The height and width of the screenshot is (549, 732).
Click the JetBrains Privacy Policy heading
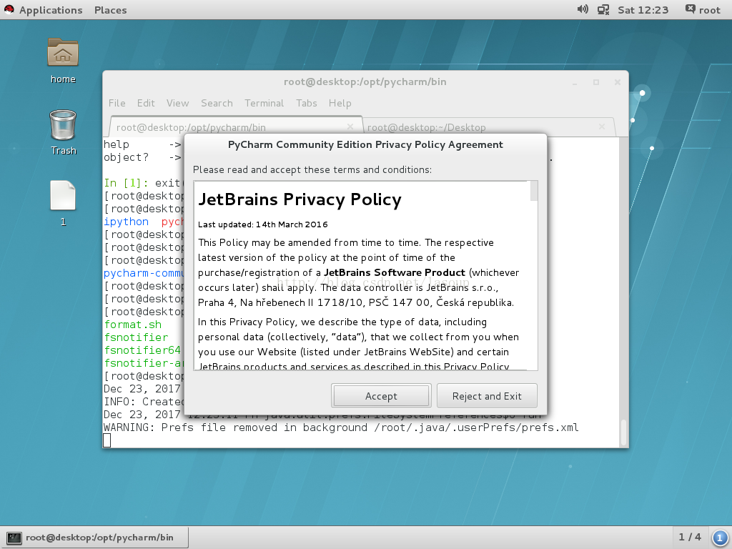tap(300, 199)
